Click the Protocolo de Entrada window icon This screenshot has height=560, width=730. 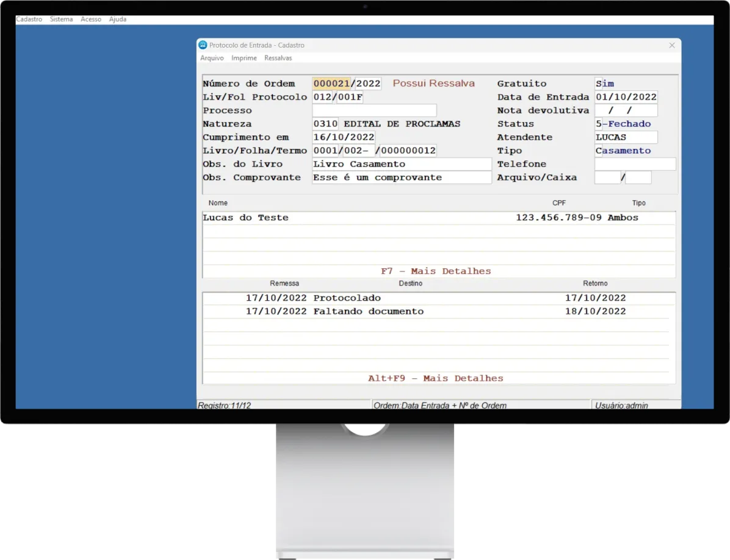coord(203,45)
